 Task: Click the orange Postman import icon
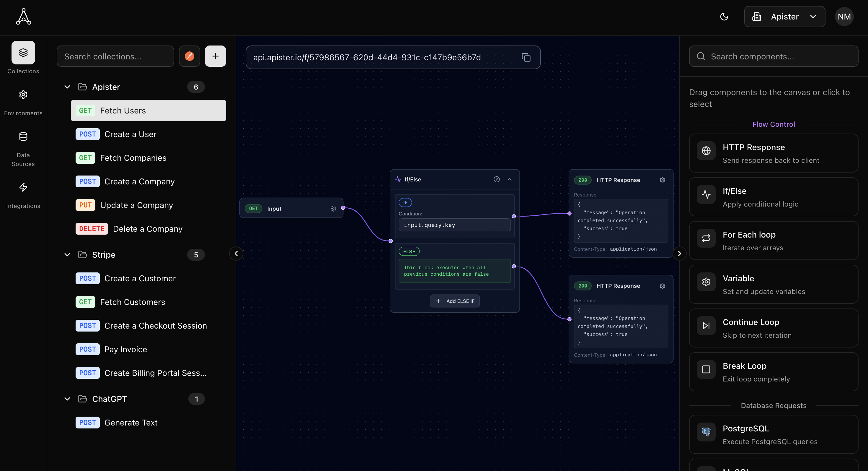(x=189, y=56)
